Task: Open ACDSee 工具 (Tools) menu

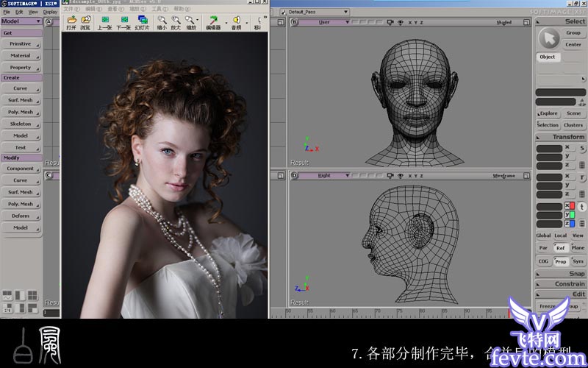Action: tap(159, 9)
